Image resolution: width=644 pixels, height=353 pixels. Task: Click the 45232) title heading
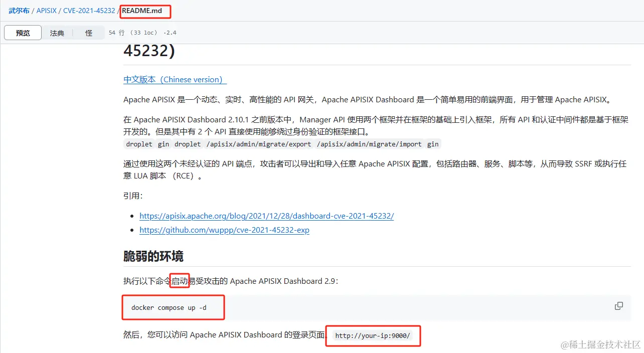(149, 51)
